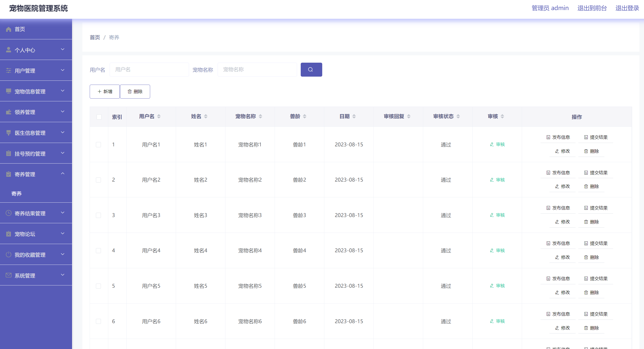
Task: Focus the 用户名 search field
Action: point(149,70)
